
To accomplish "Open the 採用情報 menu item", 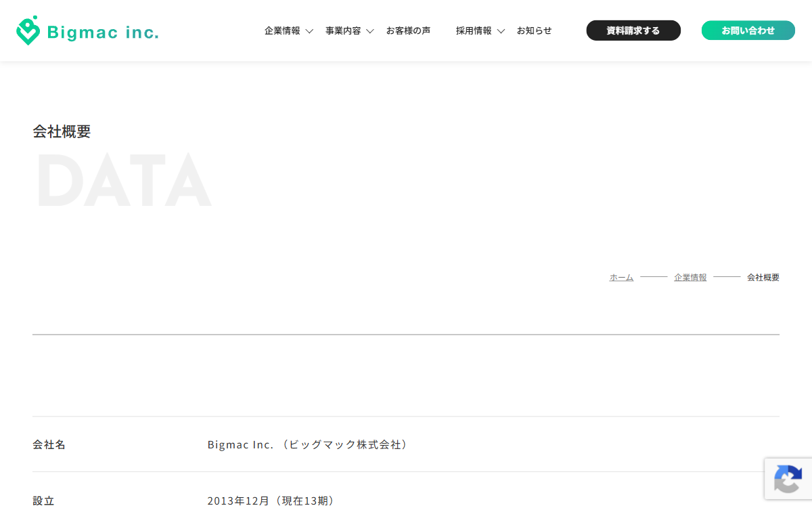I will coord(474,30).
